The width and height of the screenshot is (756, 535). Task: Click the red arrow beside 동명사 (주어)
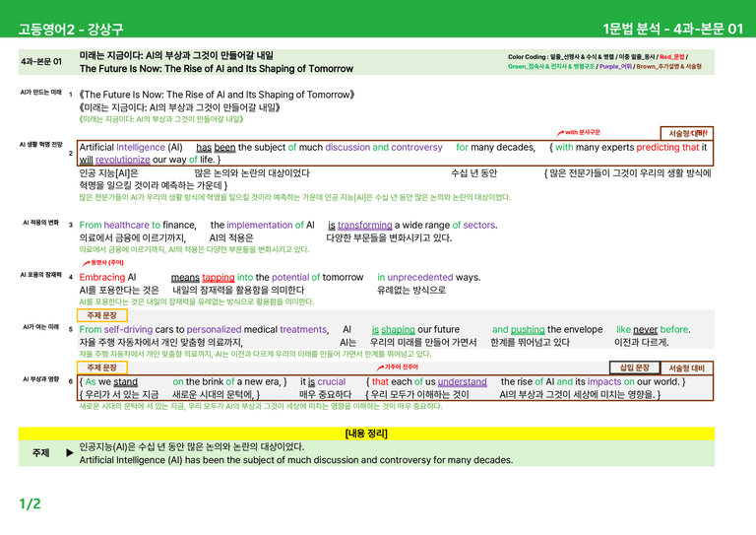[x=87, y=263]
